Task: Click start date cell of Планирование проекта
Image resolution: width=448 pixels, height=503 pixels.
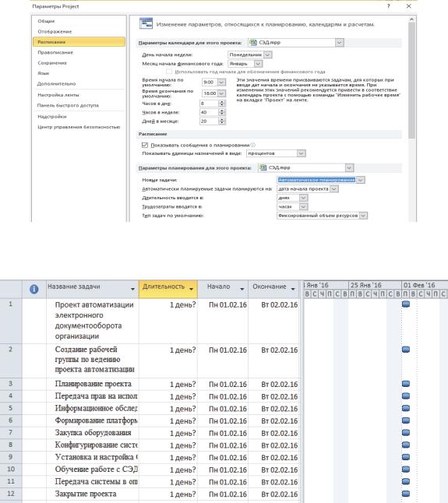Action: tap(223, 384)
